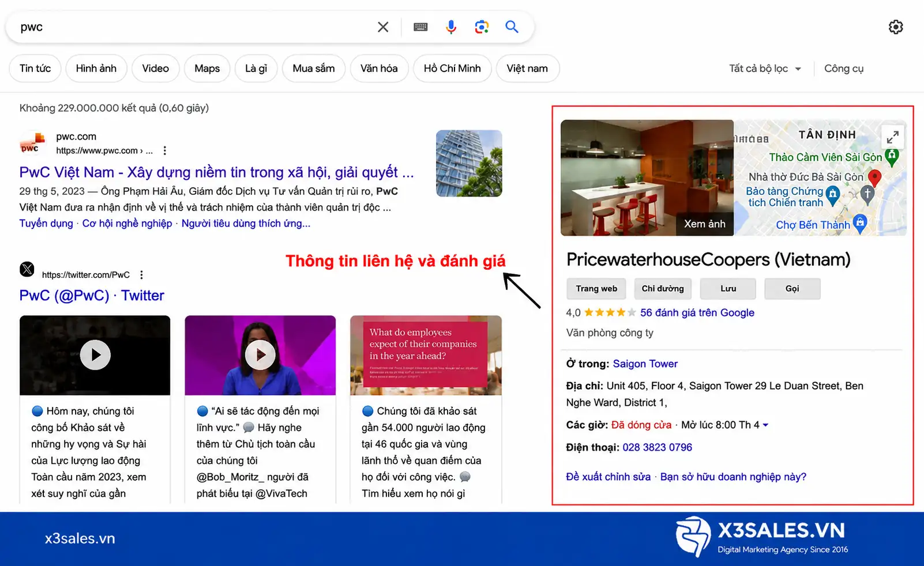Select the Việt nam filter chip
The height and width of the screenshot is (566, 924).
point(527,69)
